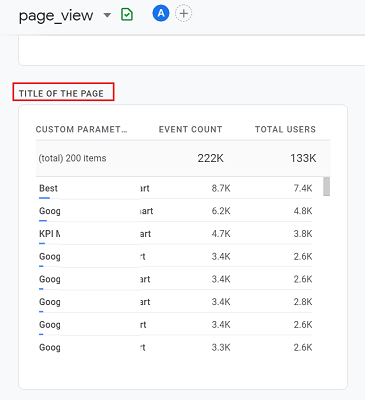The width and height of the screenshot is (365, 400).
Task: Sort by Total Users column header
Action: tap(285, 129)
